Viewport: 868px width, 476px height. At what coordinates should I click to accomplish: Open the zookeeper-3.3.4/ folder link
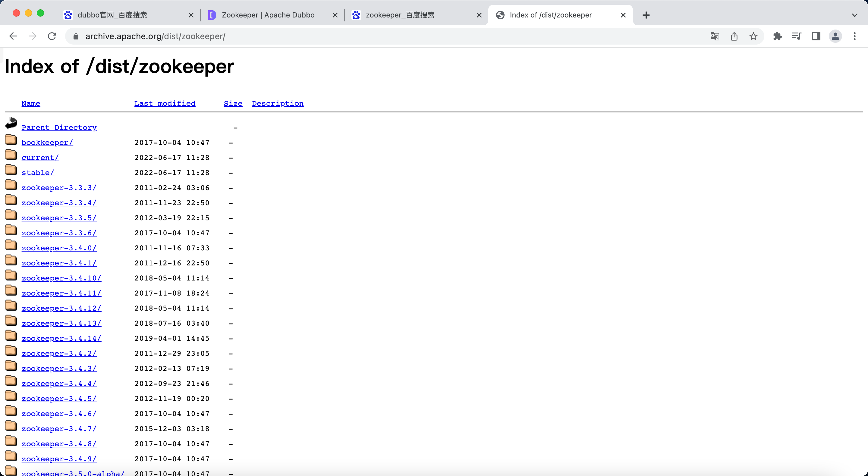(x=59, y=203)
